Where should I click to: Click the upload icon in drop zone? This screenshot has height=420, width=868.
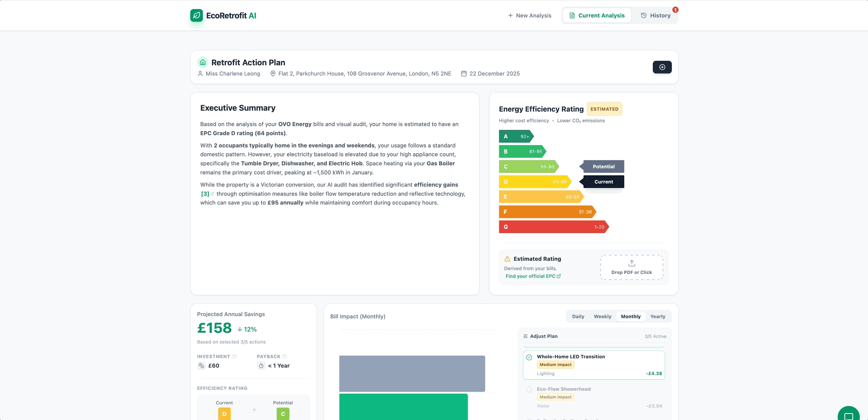632,264
